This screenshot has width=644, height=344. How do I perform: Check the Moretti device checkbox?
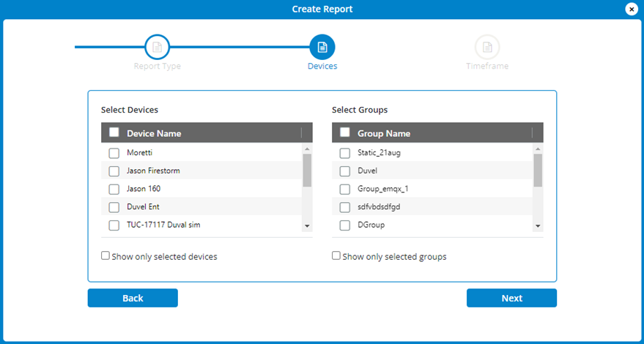pyautogui.click(x=114, y=153)
